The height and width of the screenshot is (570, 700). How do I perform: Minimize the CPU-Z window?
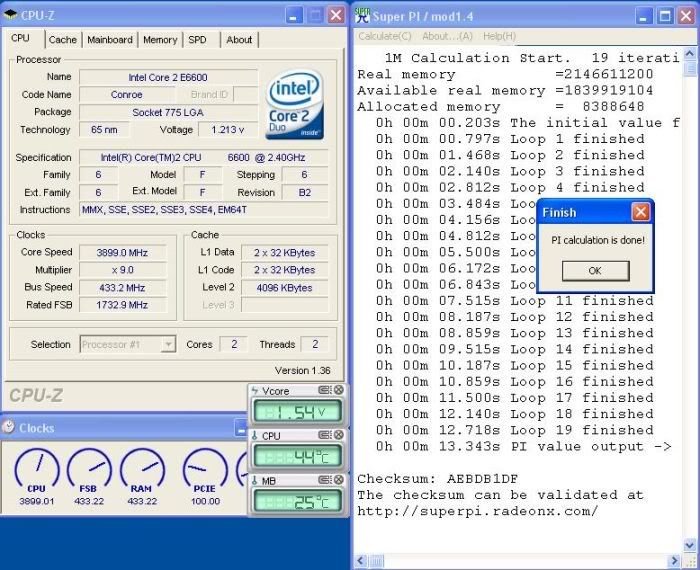(x=293, y=16)
